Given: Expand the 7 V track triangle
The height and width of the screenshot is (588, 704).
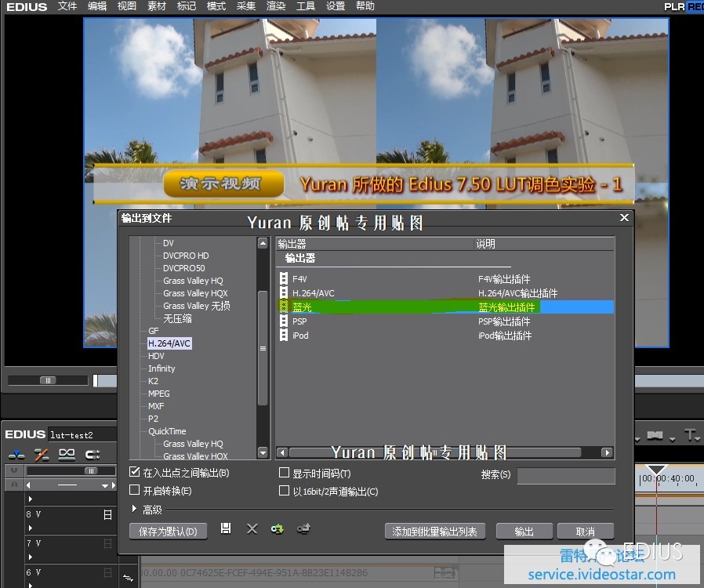Looking at the screenshot, I should coord(31,557).
